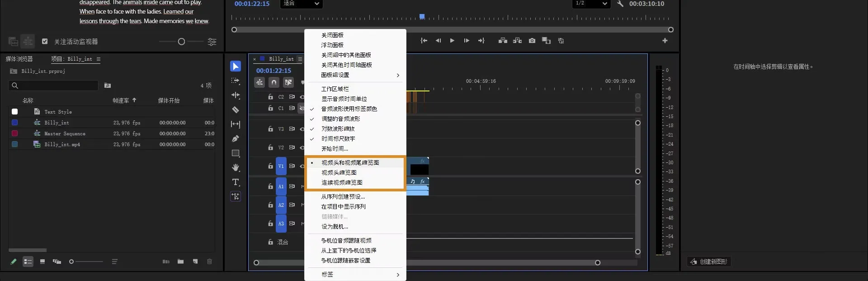Click the Export Frame camera icon
868x281 pixels.
pos(532,41)
